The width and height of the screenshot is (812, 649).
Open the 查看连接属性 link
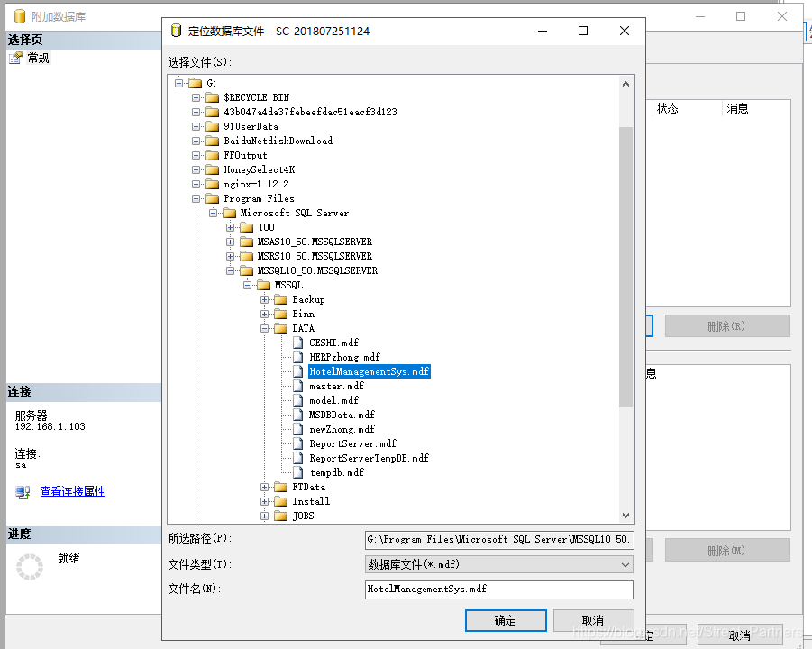pyautogui.click(x=72, y=491)
